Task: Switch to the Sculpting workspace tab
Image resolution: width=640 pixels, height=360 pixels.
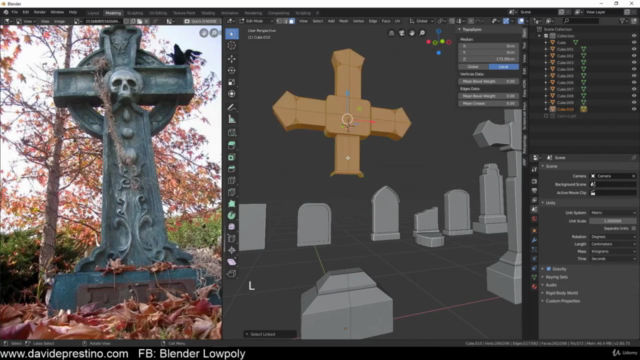Action: coord(135,13)
